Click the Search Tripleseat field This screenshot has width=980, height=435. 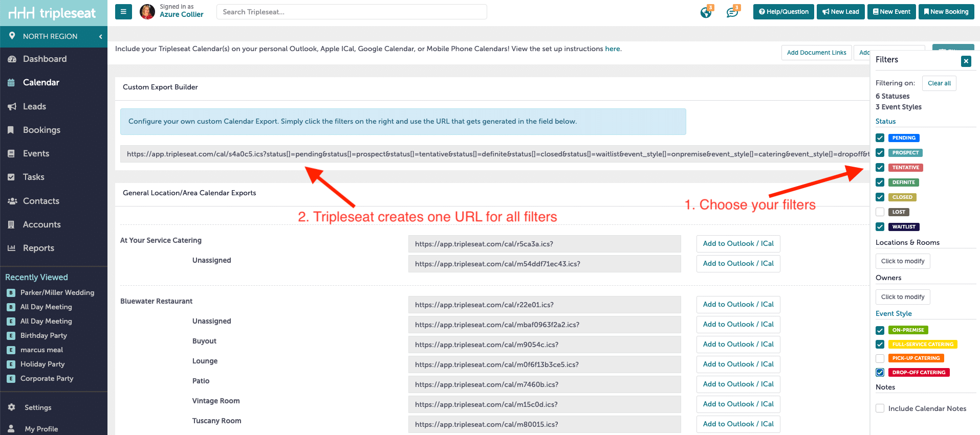point(352,12)
